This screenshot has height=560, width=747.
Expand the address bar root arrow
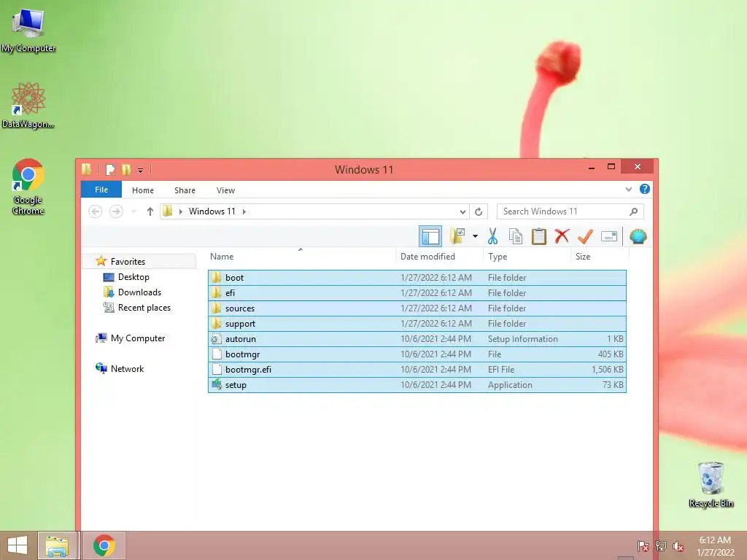pos(181,211)
